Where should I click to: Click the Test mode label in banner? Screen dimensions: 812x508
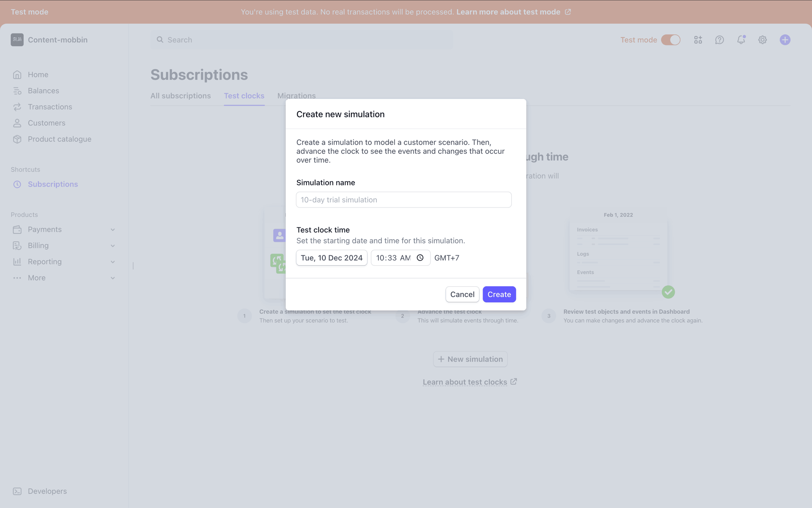click(x=30, y=12)
